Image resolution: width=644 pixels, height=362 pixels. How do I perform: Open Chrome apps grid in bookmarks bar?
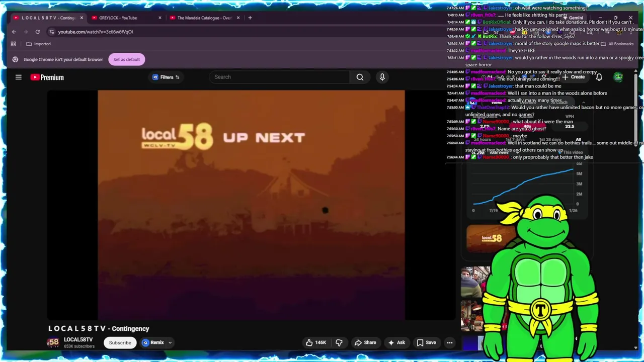pyautogui.click(x=13, y=44)
